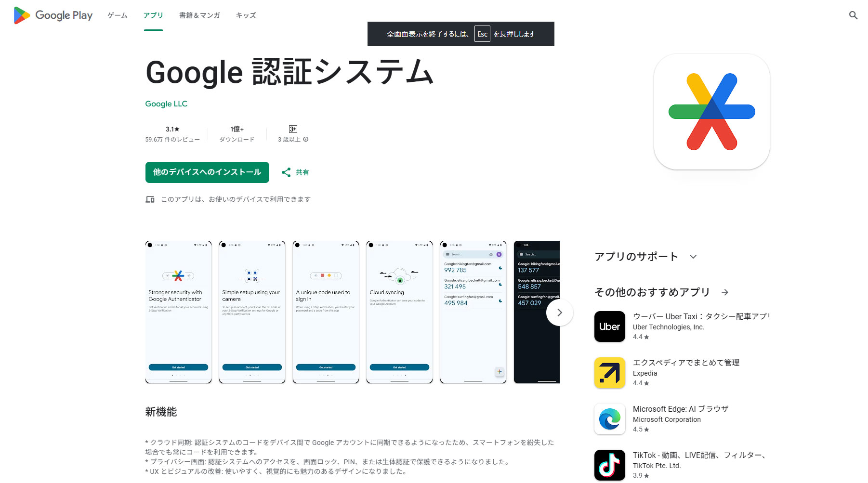Click 他のデバイスへのインストール button

coord(207,172)
